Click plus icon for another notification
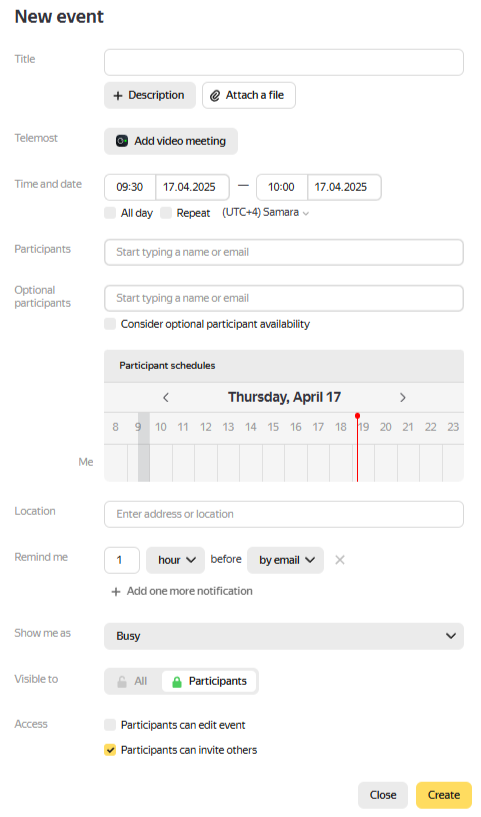This screenshot has height=817, width=481. pyautogui.click(x=116, y=592)
